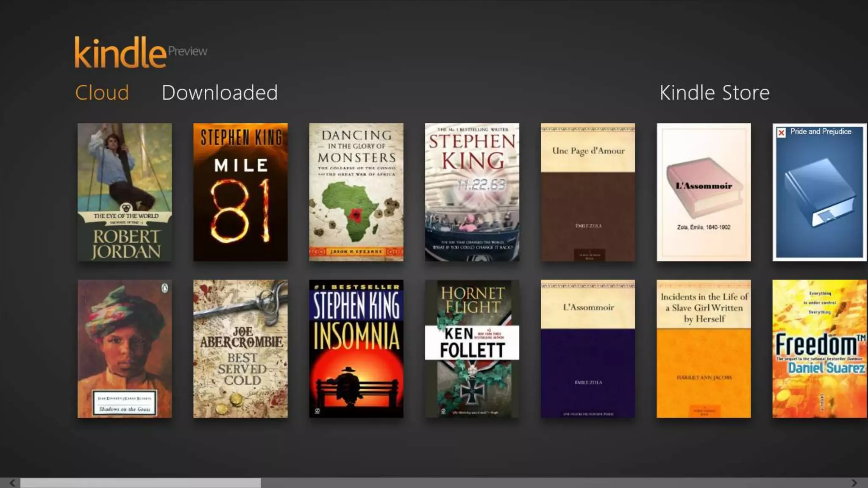
Task: Click the scroll right arrow
Action: [854, 483]
